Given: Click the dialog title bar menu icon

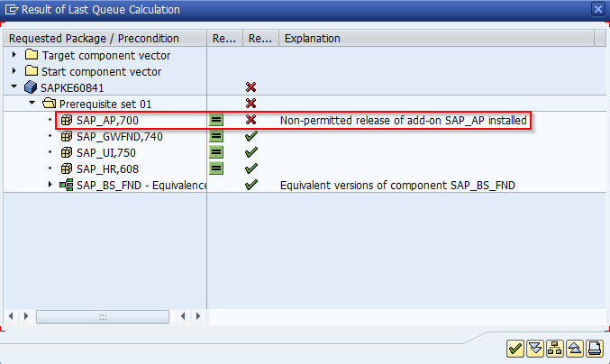Looking at the screenshot, I should coord(12,9).
